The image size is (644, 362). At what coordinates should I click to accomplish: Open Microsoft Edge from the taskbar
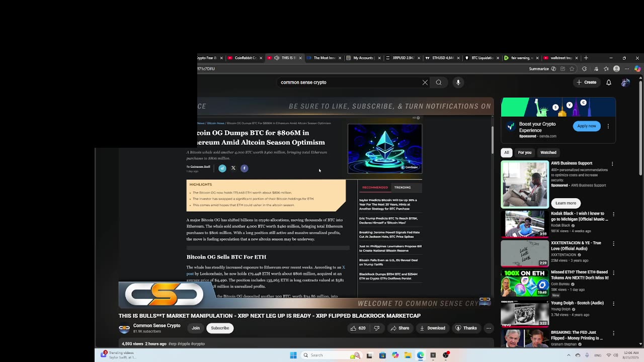pos(420,355)
